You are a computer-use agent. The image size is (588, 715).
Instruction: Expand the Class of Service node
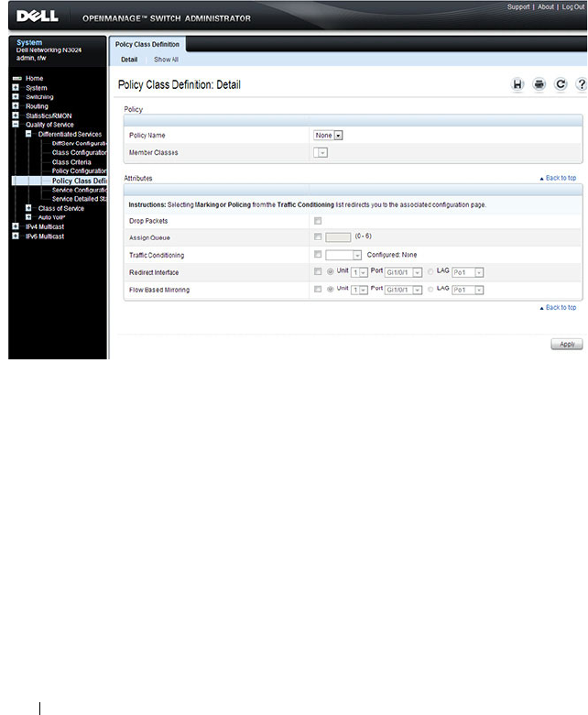28,208
